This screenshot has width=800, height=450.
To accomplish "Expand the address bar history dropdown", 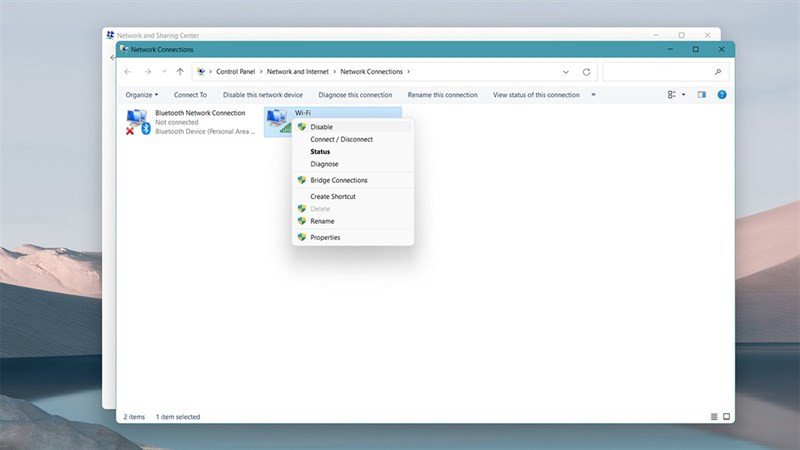I will [x=566, y=72].
